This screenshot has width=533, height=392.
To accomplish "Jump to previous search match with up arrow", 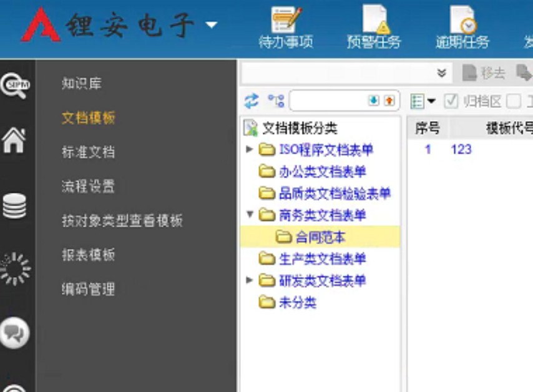I will (389, 100).
